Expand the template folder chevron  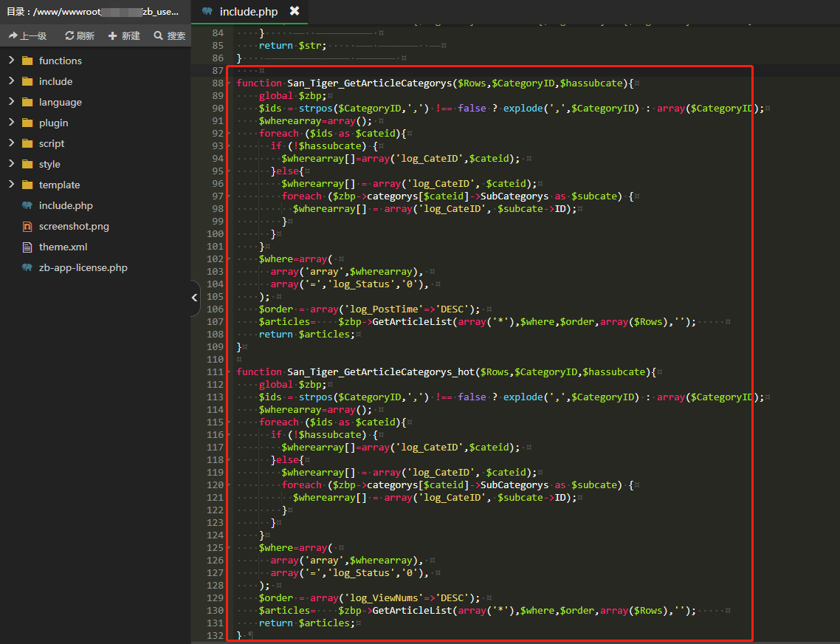pyautogui.click(x=11, y=185)
